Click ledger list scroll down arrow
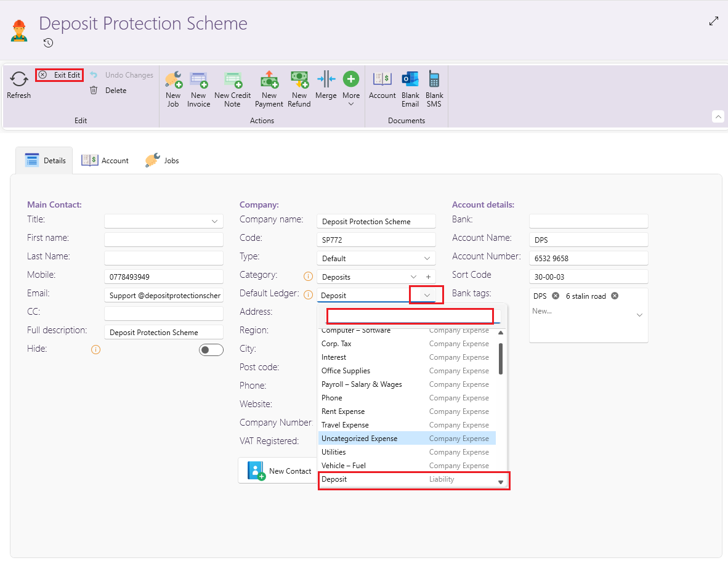 tap(501, 482)
